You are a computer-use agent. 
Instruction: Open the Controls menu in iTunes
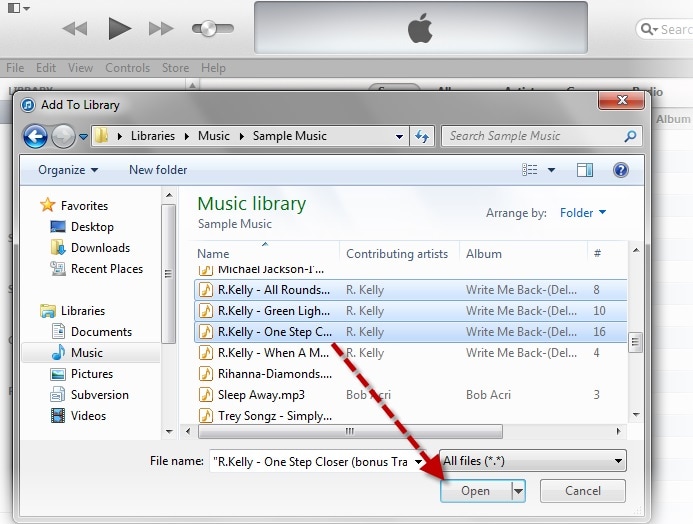pos(127,68)
